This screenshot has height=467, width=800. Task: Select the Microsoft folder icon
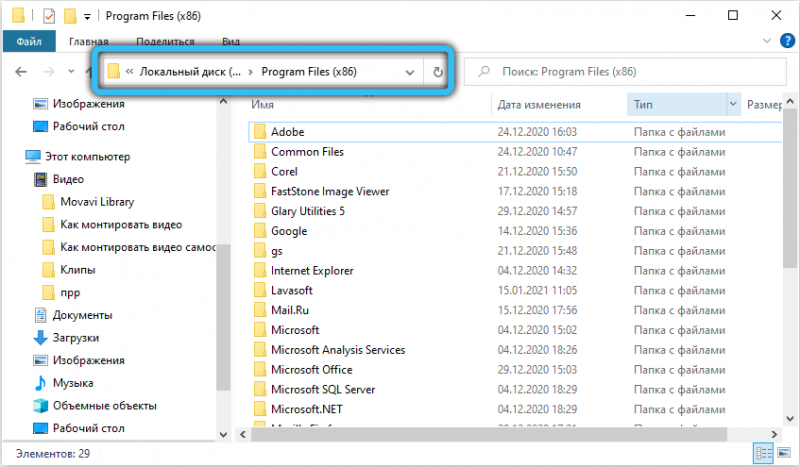coord(260,330)
